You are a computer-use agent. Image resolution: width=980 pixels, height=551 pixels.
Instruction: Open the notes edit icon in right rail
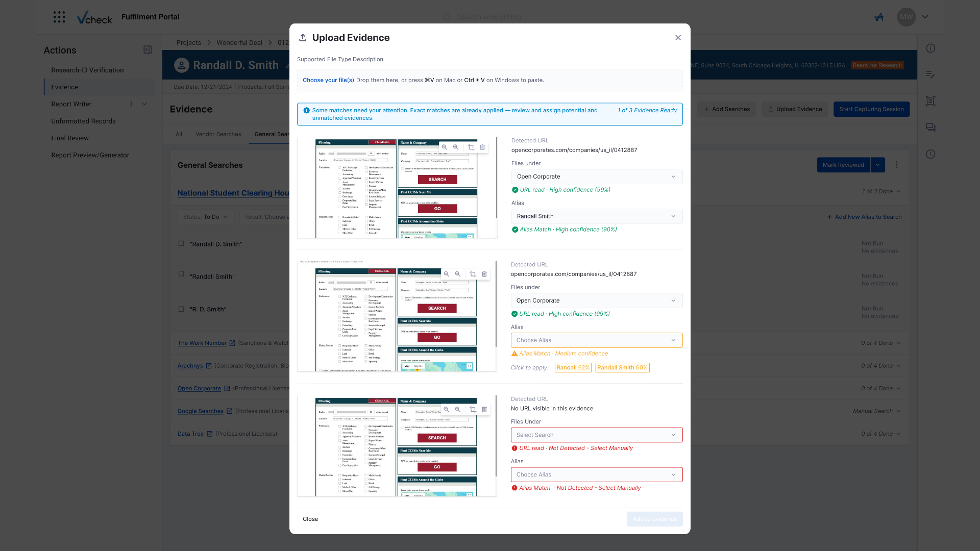click(930, 74)
